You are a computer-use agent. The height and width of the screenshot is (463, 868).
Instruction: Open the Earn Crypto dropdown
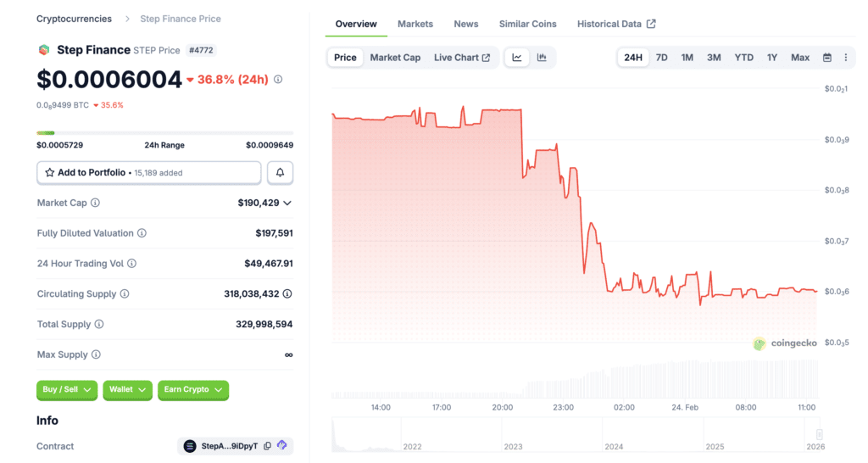pos(193,390)
